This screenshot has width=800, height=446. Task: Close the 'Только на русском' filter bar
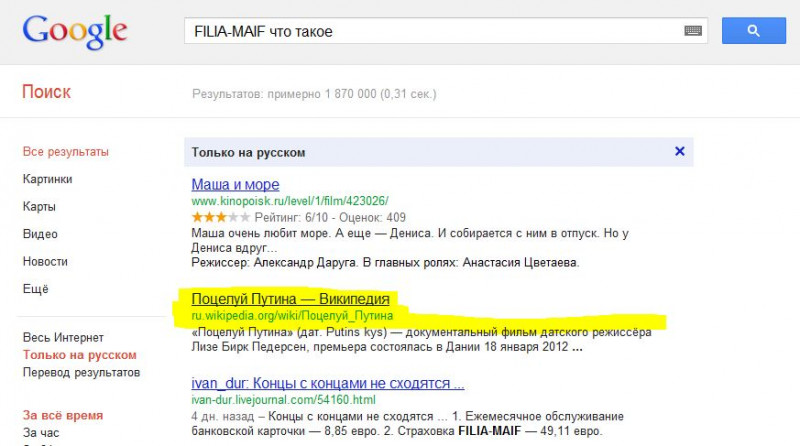680,151
